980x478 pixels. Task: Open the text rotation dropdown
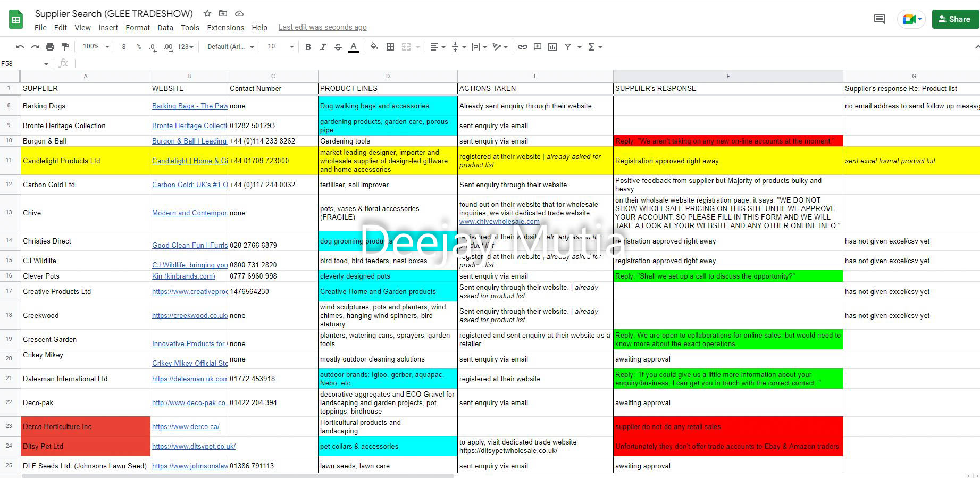tap(500, 47)
